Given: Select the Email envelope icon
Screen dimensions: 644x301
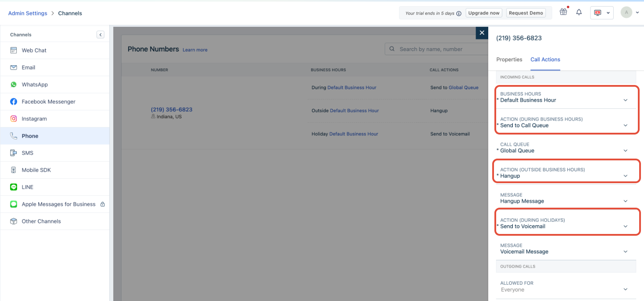Looking at the screenshot, I should (x=14, y=67).
